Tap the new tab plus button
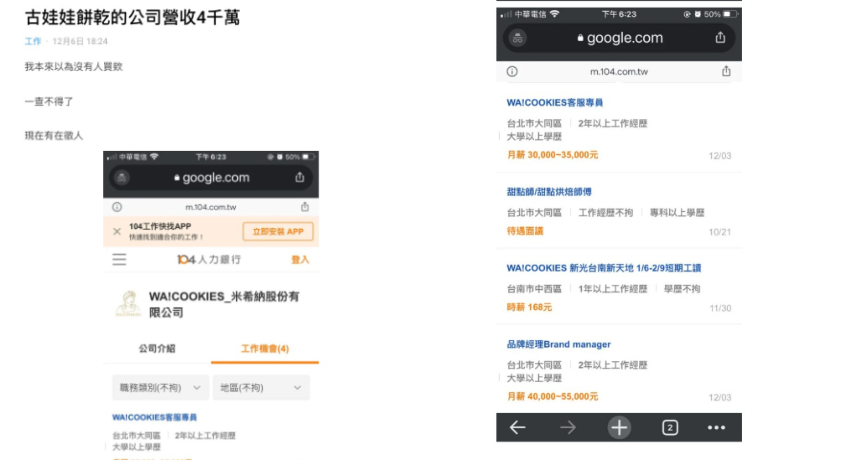The height and width of the screenshot is (460, 858). click(x=619, y=428)
